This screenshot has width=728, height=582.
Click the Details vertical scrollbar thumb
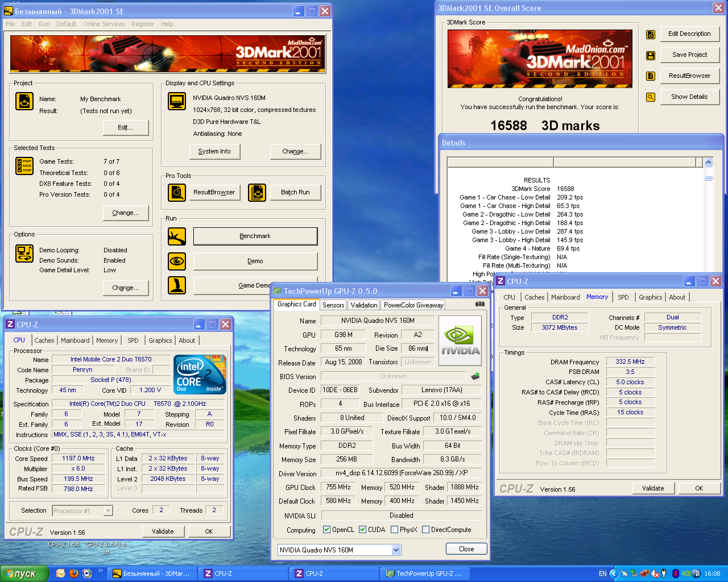coord(708,177)
